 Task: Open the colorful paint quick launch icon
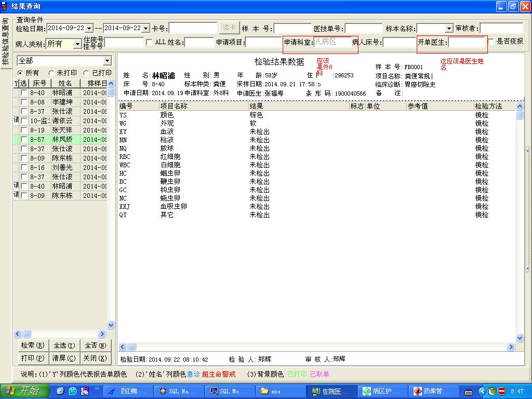point(85,391)
